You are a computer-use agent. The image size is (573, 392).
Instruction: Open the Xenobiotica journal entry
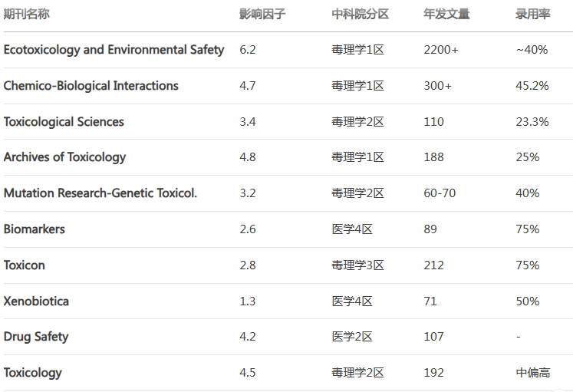[36, 301]
